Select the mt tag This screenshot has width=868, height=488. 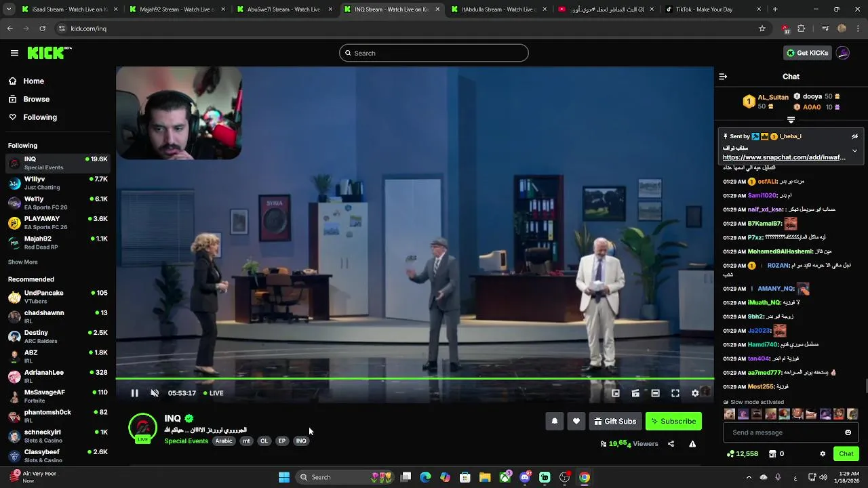pos(246,441)
